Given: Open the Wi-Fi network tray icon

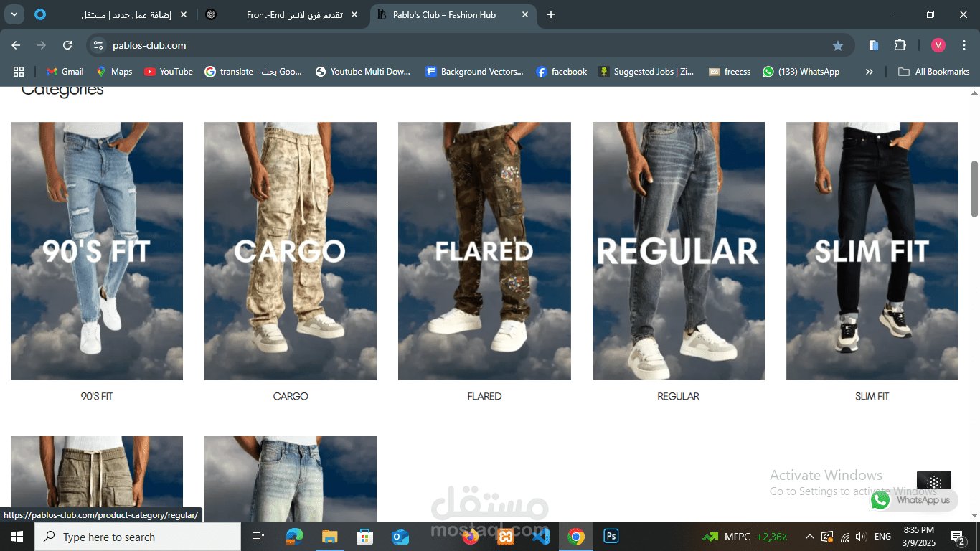Looking at the screenshot, I should point(844,537).
